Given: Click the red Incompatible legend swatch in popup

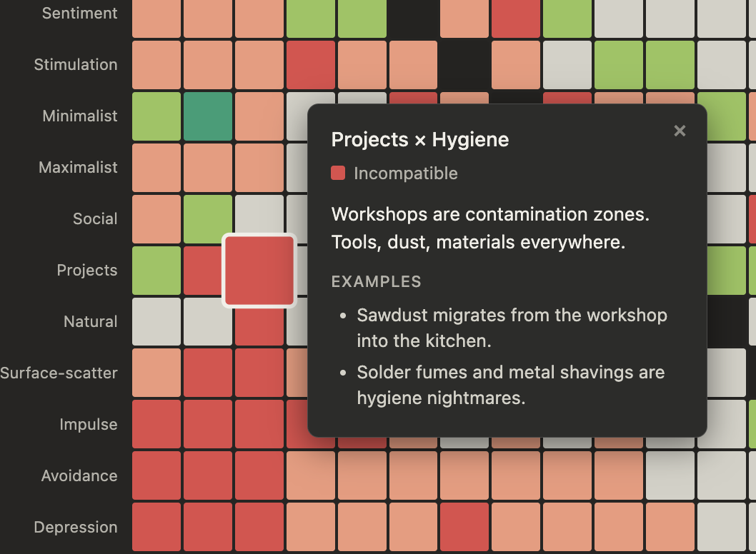Looking at the screenshot, I should [x=338, y=173].
